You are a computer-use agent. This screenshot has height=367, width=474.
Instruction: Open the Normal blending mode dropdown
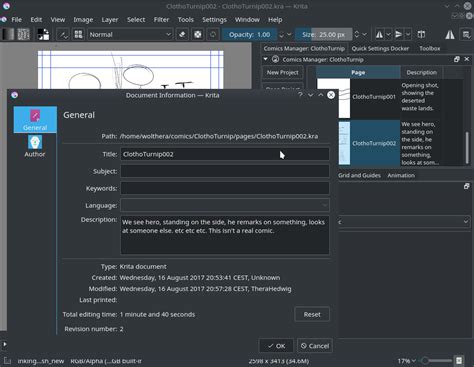click(x=130, y=34)
